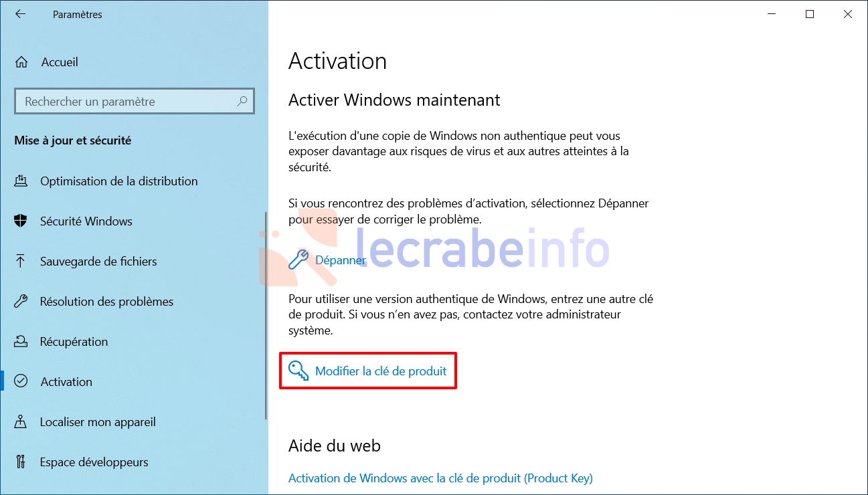This screenshot has height=495, width=868.
Task: Click the Espace développeurs icon
Action: pyautogui.click(x=21, y=462)
